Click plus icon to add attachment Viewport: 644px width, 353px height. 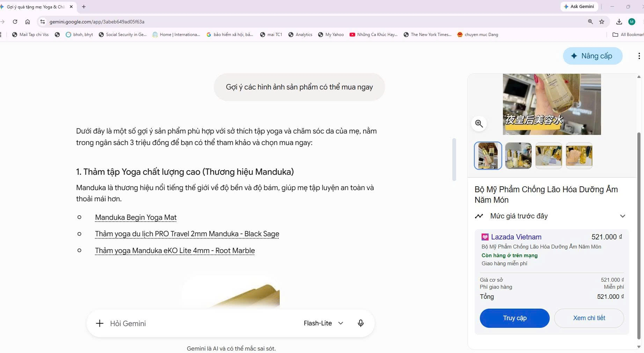[x=100, y=323]
